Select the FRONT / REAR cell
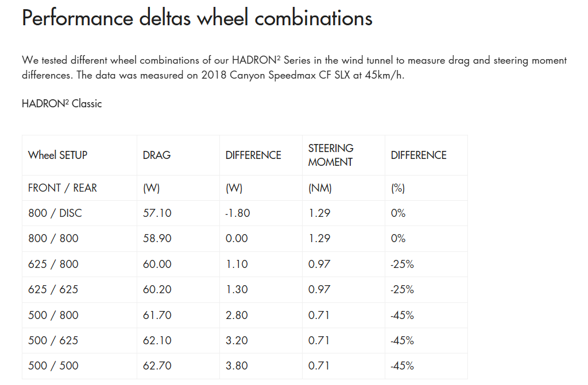This screenshot has height=385, width=588. [x=63, y=188]
